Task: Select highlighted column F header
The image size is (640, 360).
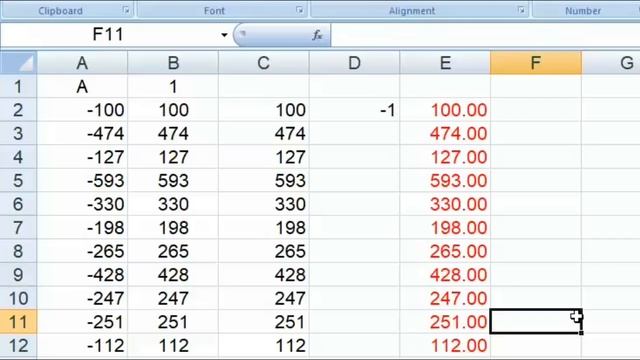Action: tap(536, 63)
